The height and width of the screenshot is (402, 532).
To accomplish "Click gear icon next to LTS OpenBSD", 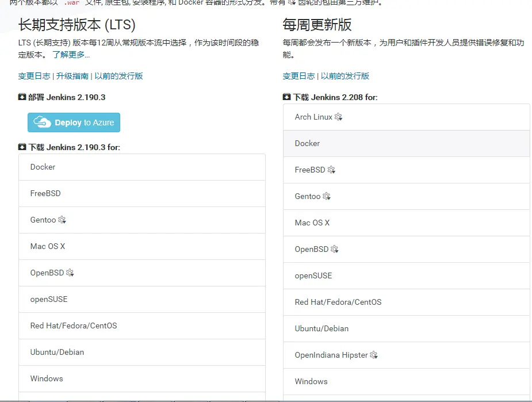I will point(70,273).
